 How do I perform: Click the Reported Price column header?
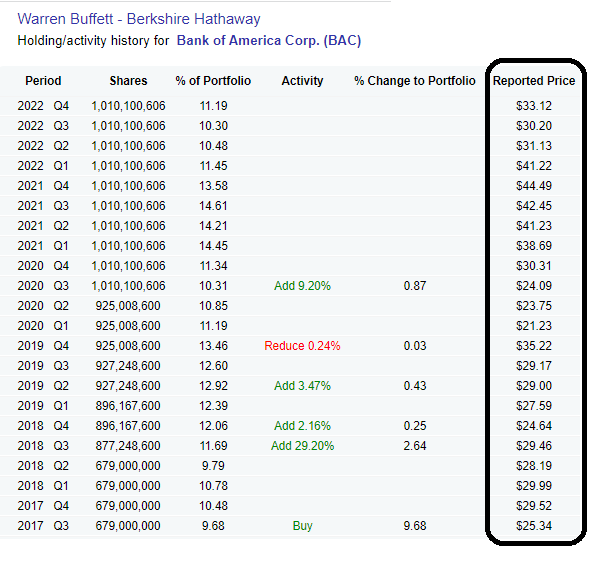(x=534, y=81)
